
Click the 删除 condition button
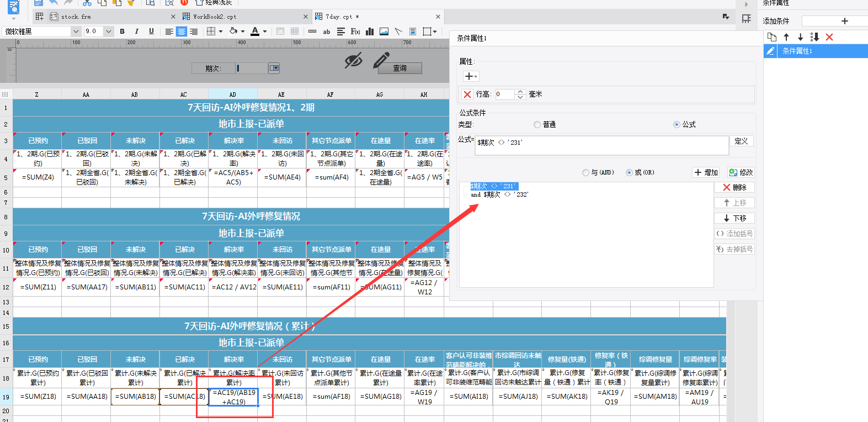point(734,187)
